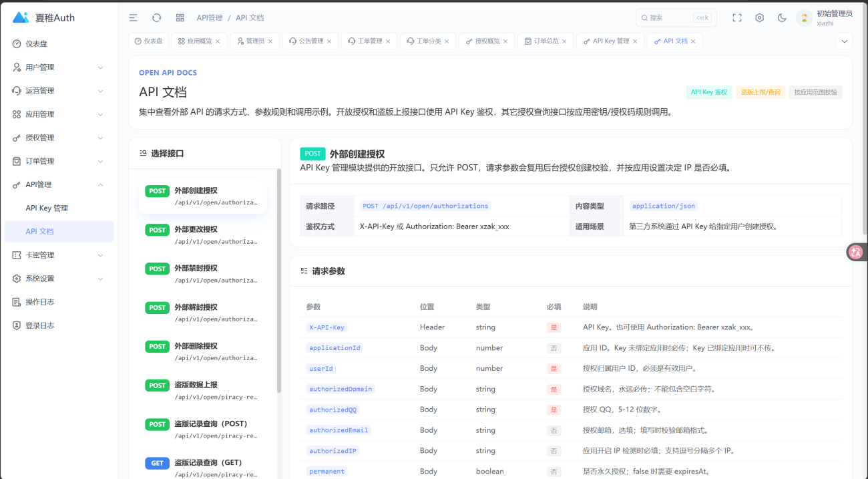868x479 pixels.
Task: Close the 管理员 tab
Action: (270, 41)
